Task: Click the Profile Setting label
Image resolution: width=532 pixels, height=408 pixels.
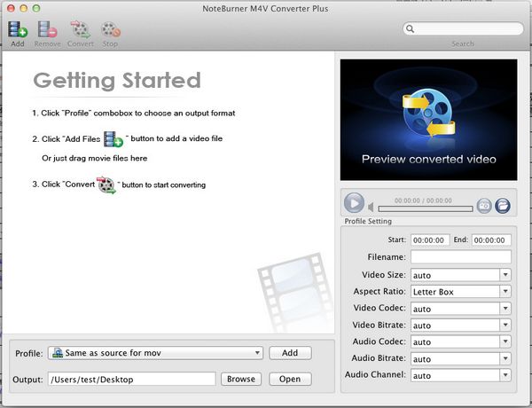Action: 368,222
